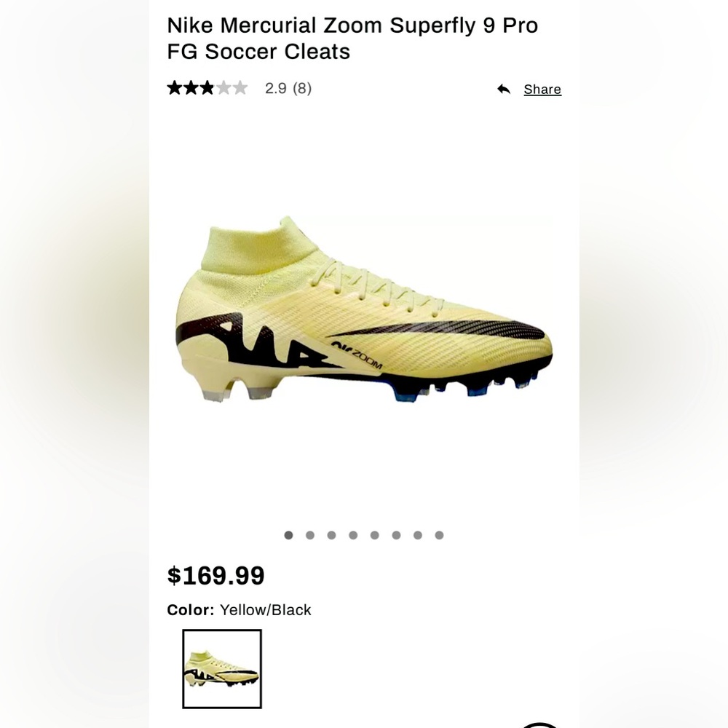Click the reply-style arrow next to Share
Image resolution: width=728 pixels, height=728 pixels.
[503, 89]
